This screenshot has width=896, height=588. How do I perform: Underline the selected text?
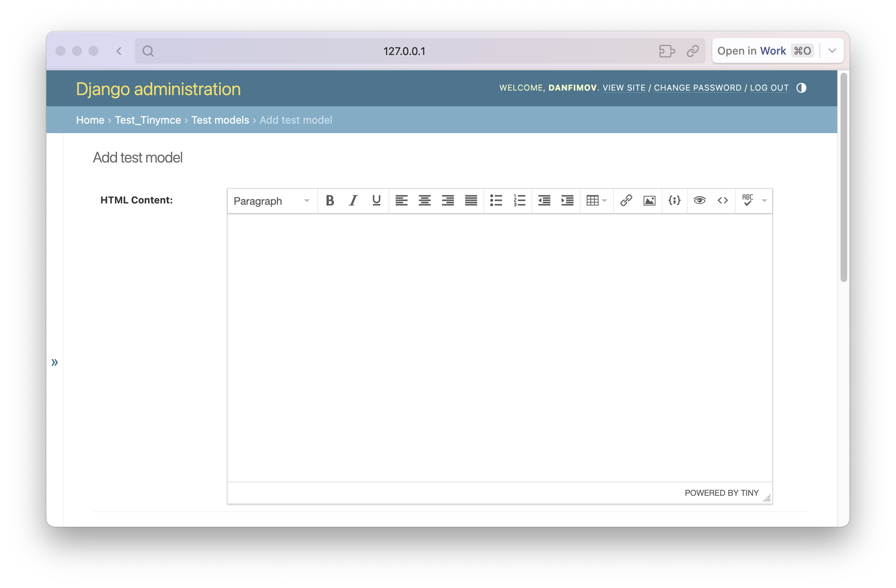tap(376, 201)
